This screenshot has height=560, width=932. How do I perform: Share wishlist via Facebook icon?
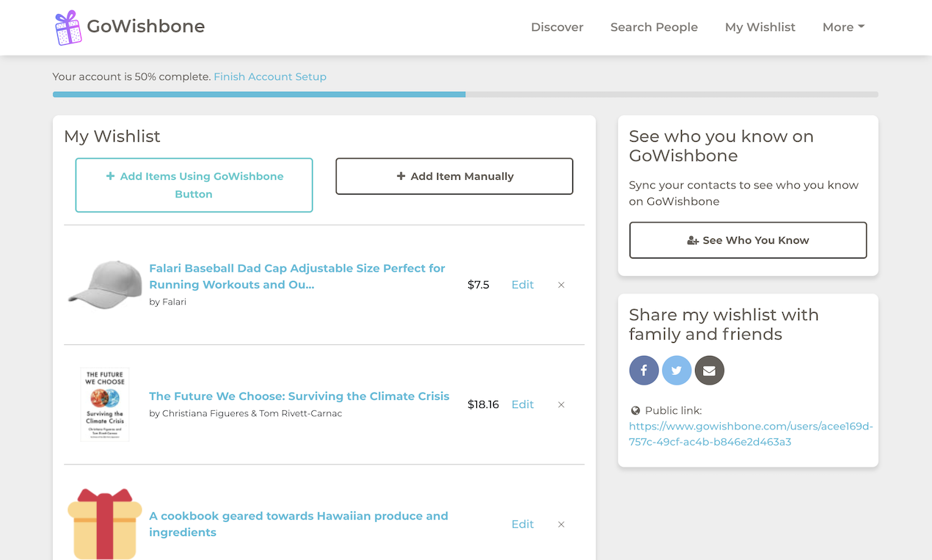click(x=644, y=371)
